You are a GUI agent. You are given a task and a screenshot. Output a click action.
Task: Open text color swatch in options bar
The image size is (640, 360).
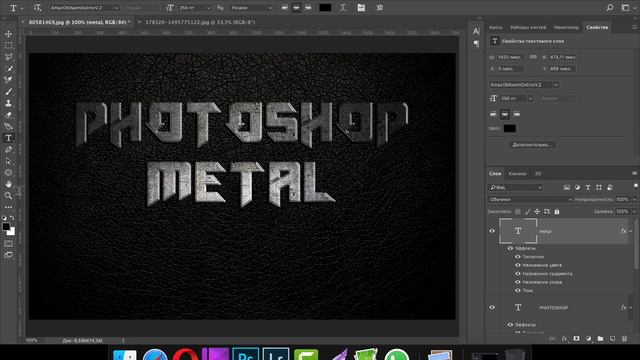(x=325, y=8)
